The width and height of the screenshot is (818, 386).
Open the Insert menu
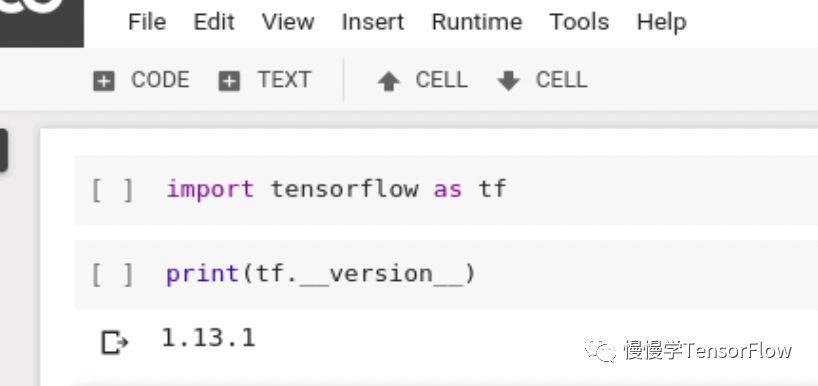point(372,22)
